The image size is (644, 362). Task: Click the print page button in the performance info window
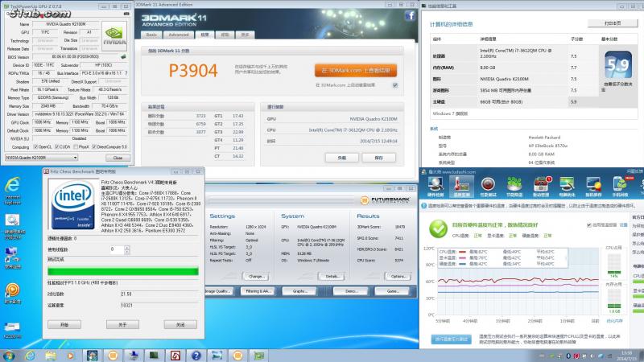tap(612, 23)
